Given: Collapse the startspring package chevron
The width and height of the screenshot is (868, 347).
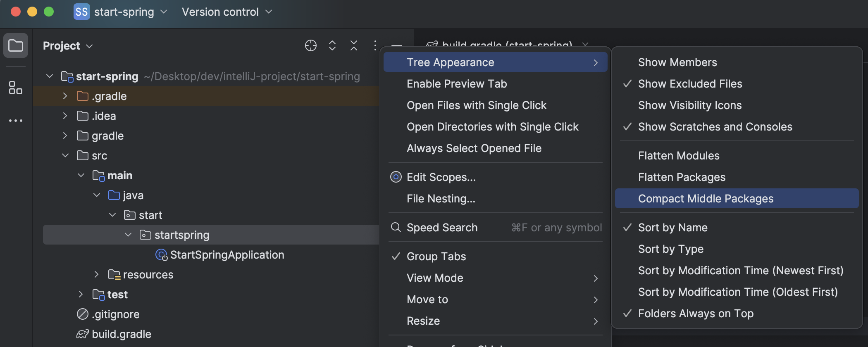Looking at the screenshot, I should [128, 235].
